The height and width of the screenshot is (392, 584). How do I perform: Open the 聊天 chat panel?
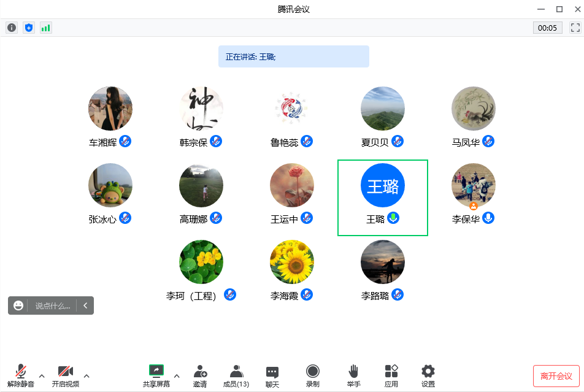click(272, 375)
